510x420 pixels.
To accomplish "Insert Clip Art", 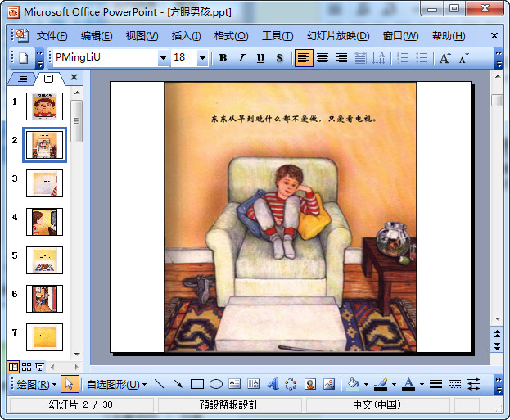I will pyautogui.click(x=310, y=384).
